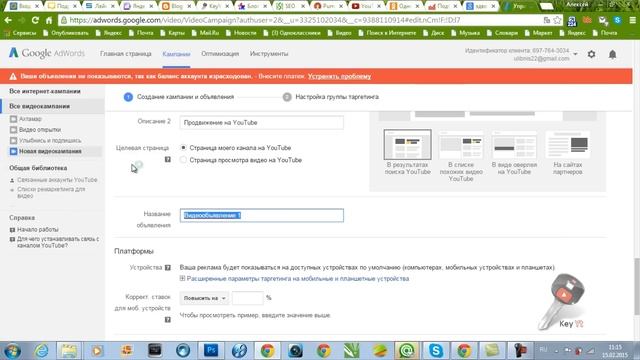640x360 pixels.
Task: Open Для чего устанавливать связь с каналом YouTube link
Action: tap(58, 242)
